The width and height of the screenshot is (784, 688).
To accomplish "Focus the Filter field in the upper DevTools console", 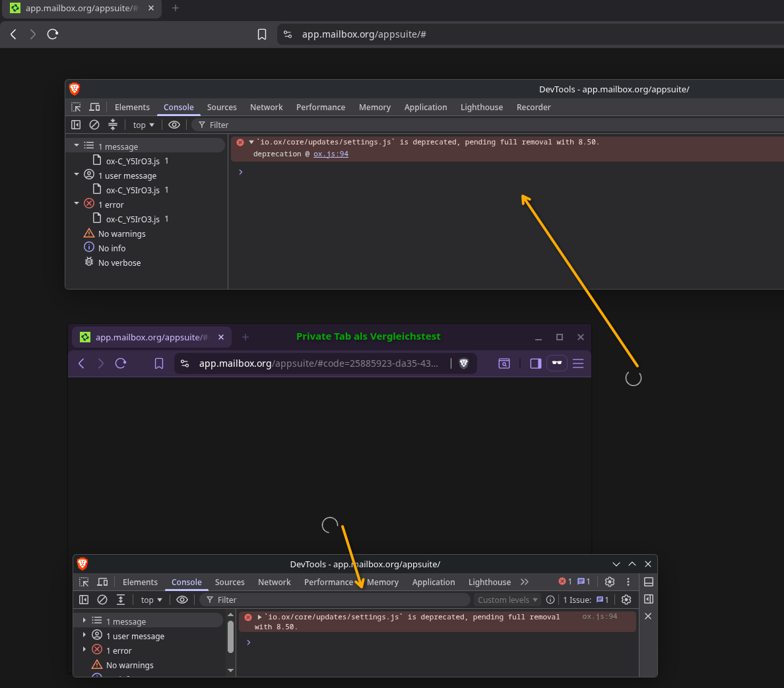I will [x=490, y=125].
